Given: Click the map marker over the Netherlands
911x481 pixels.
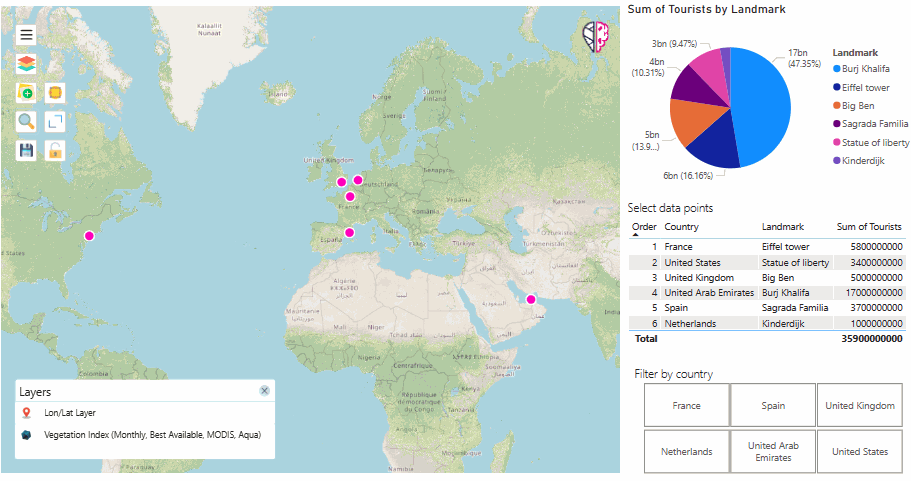Looking at the screenshot, I should (x=358, y=180).
